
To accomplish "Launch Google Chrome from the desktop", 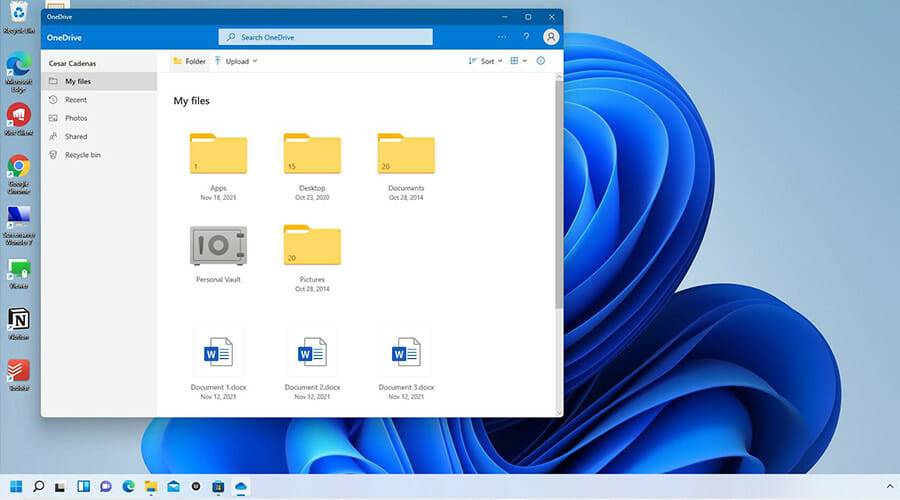I will (18, 167).
